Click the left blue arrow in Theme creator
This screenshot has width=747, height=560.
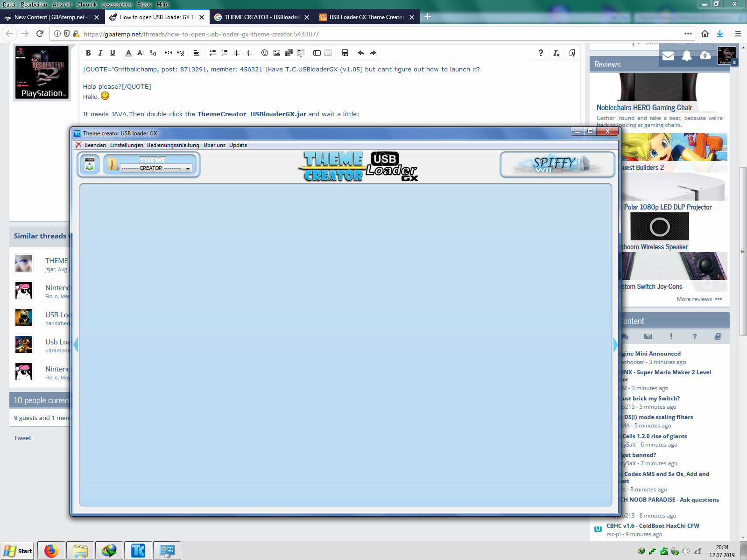coord(76,345)
